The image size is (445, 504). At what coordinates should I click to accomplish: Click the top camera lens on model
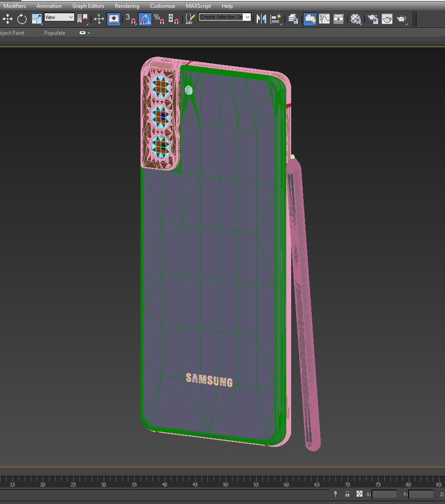161,86
